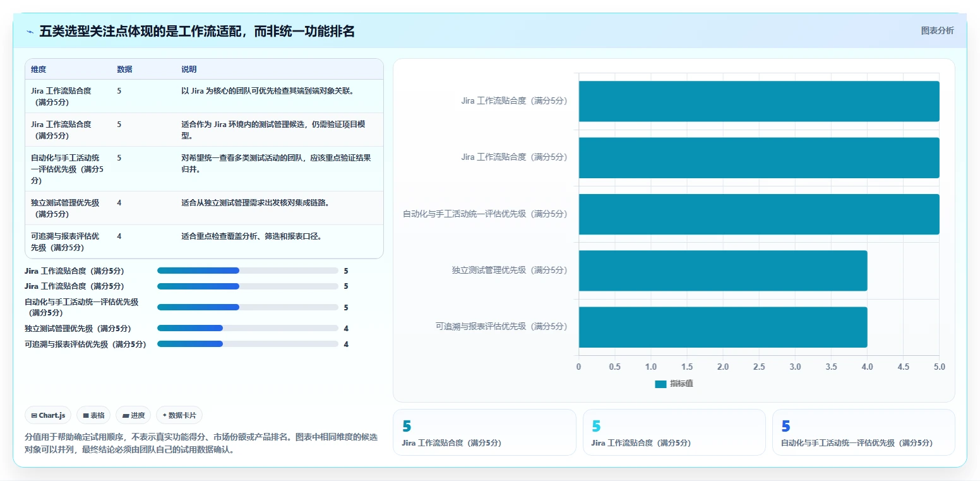Click the chart bar for 独立测试管理优先级
The height and width of the screenshot is (481, 980).
[x=723, y=271]
